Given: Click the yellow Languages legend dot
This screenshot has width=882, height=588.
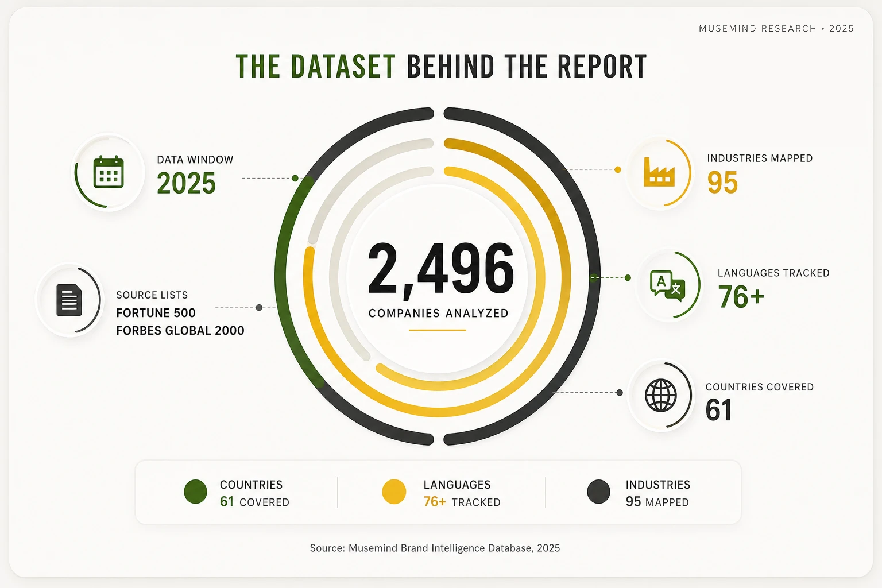Looking at the screenshot, I should 394,492.
